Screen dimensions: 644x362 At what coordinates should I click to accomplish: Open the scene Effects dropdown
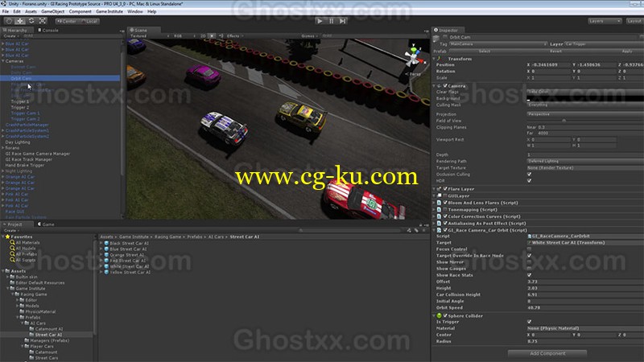pos(234,36)
